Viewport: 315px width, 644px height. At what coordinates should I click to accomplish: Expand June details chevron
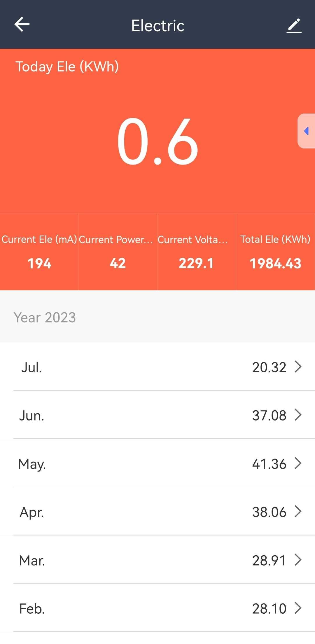point(298,415)
